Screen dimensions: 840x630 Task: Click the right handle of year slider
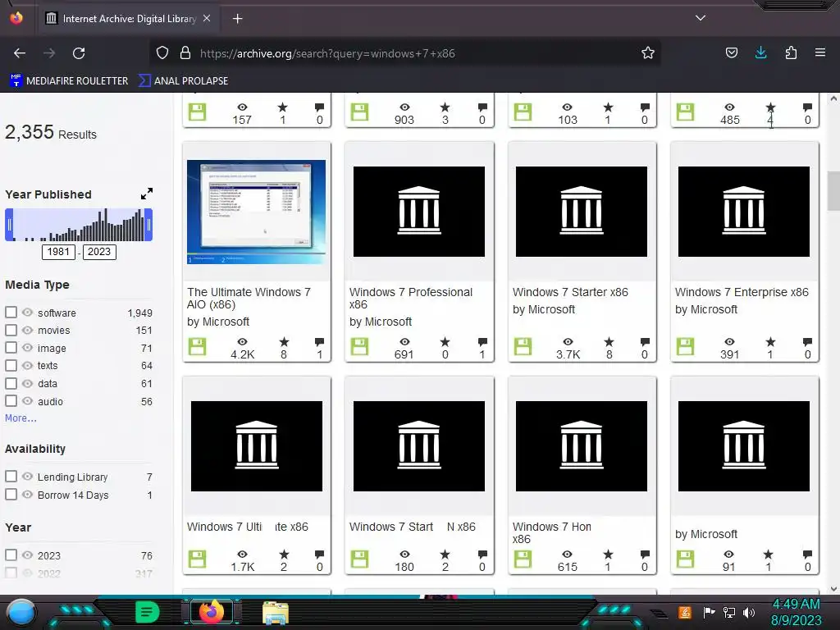point(149,225)
